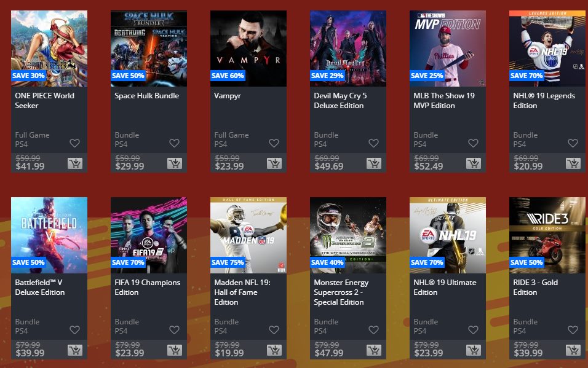Viewport: 588px width, 368px height.
Task: Add Space Hulk Bundle to cart
Action: pos(175,163)
